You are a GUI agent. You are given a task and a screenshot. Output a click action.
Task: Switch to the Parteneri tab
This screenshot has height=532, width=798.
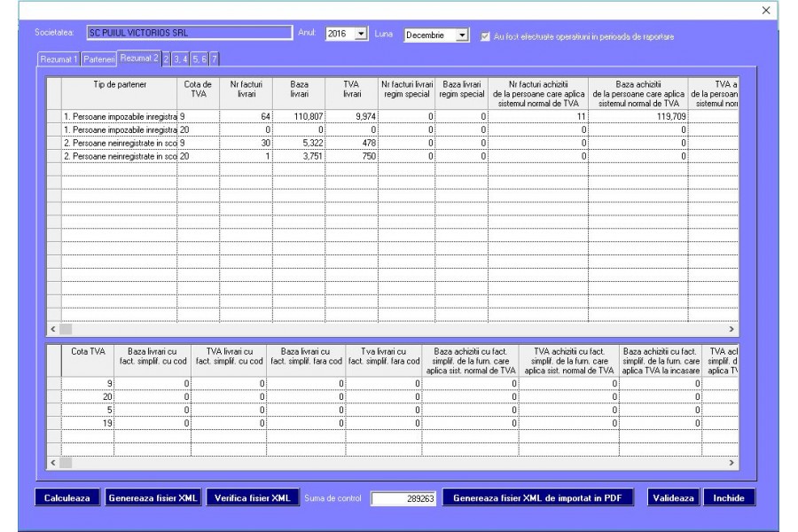pos(98,59)
